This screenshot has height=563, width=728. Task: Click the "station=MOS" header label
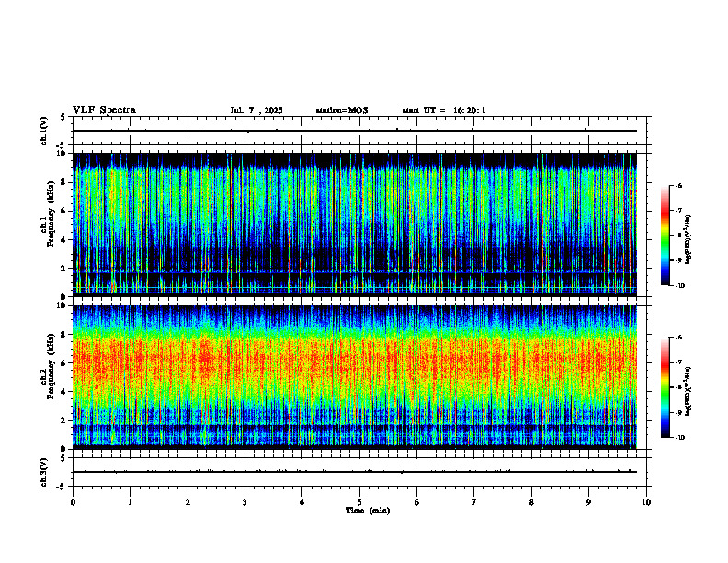click(x=342, y=110)
